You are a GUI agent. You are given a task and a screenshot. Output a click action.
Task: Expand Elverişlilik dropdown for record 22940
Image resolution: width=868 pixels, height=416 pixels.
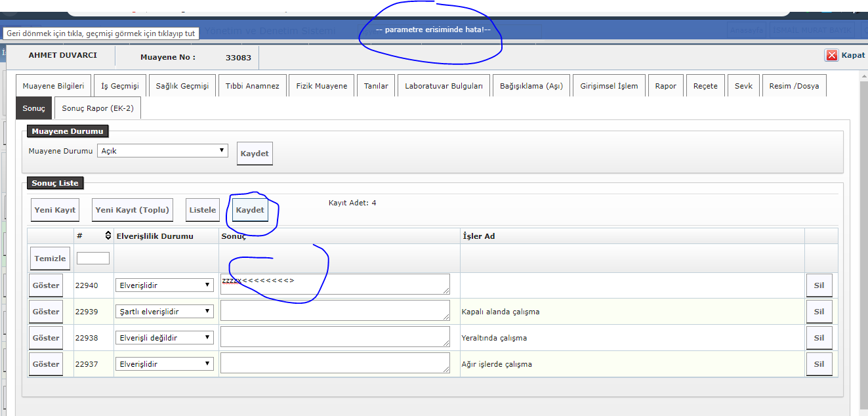point(164,285)
